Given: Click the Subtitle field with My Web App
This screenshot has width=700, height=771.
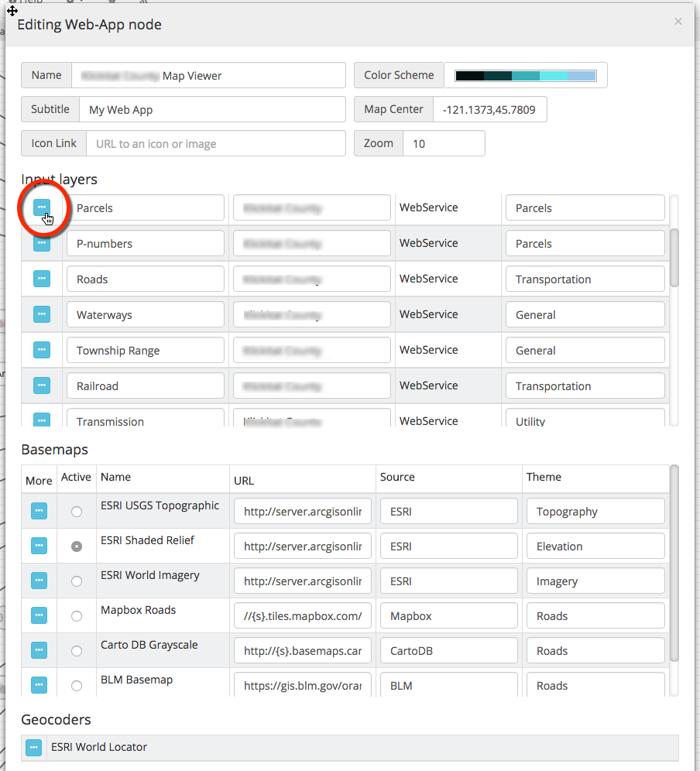Looking at the screenshot, I should pos(211,110).
